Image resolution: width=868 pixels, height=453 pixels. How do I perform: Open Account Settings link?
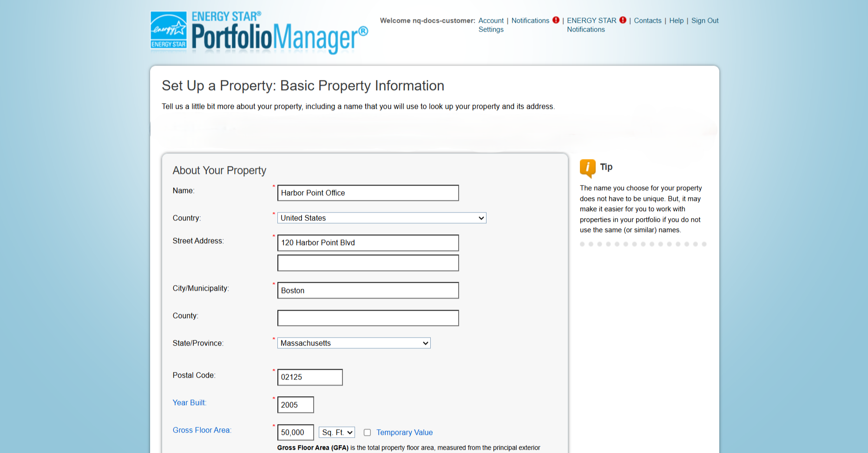[x=491, y=25]
